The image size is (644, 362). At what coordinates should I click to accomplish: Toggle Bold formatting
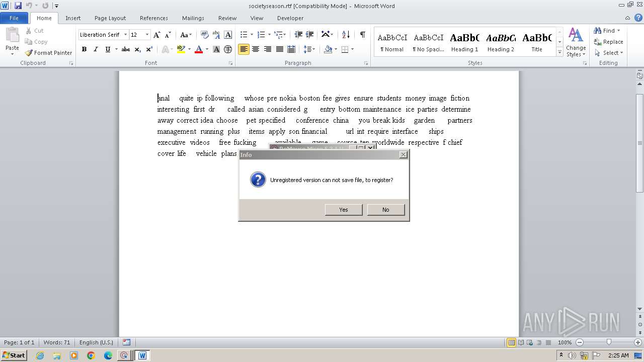tap(84, 49)
